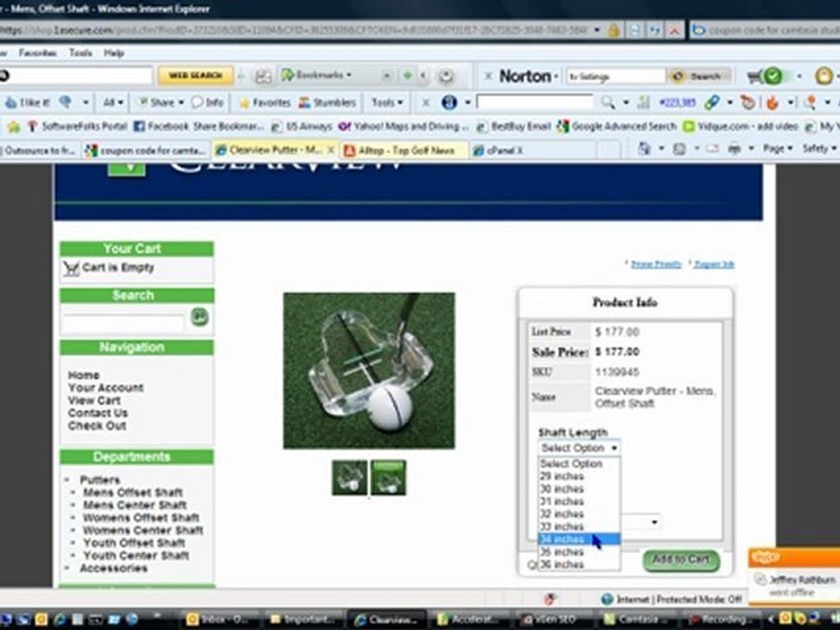Switch to the 'Outsource to fr...' tab
This screenshot has height=630, width=840.
click(x=40, y=150)
